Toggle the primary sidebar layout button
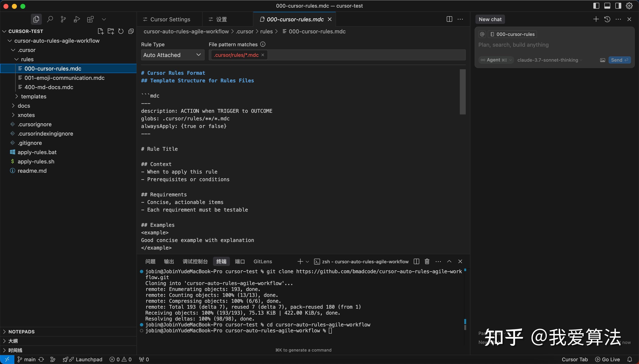This screenshot has height=364, width=639. (x=596, y=6)
